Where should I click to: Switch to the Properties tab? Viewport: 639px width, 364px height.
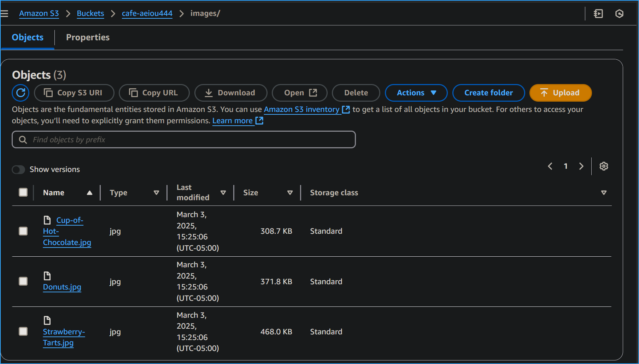87,37
